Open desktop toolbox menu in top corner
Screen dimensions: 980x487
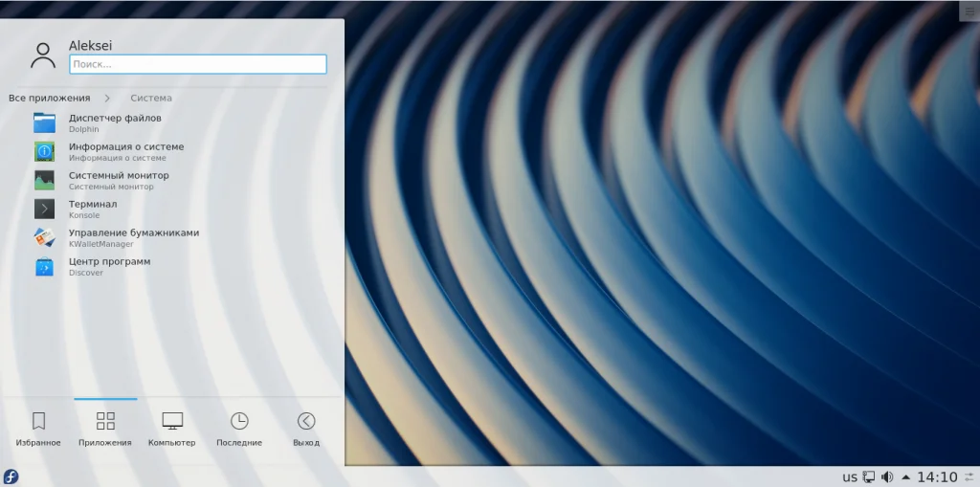click(969, 10)
